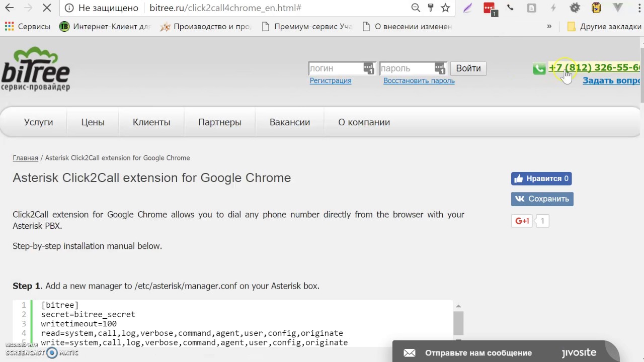This screenshot has width=644, height=362.
Task: Click the zoom magnifier icon in address bar
Action: click(416, 8)
